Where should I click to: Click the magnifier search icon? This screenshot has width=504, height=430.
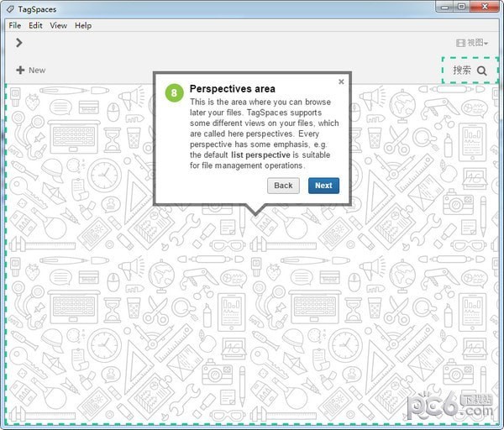pos(482,71)
